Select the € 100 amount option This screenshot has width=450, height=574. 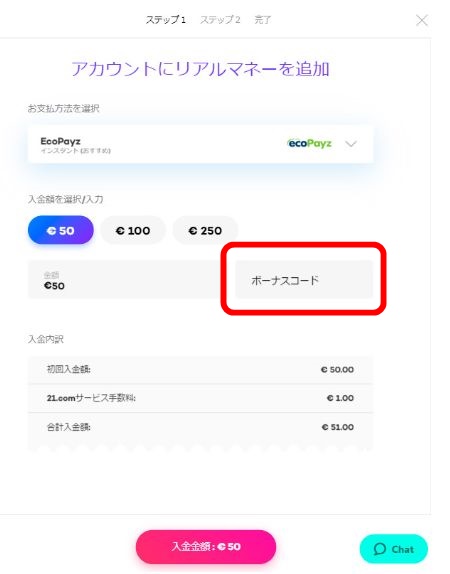(133, 230)
